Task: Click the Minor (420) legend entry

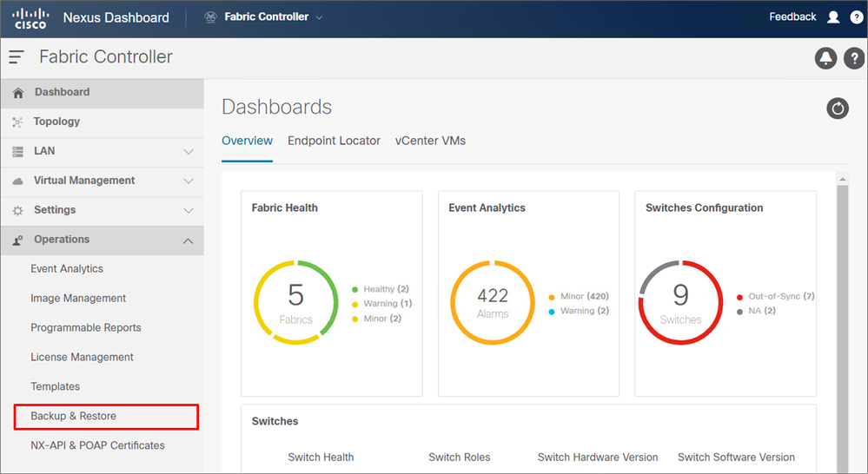Action: (579, 296)
